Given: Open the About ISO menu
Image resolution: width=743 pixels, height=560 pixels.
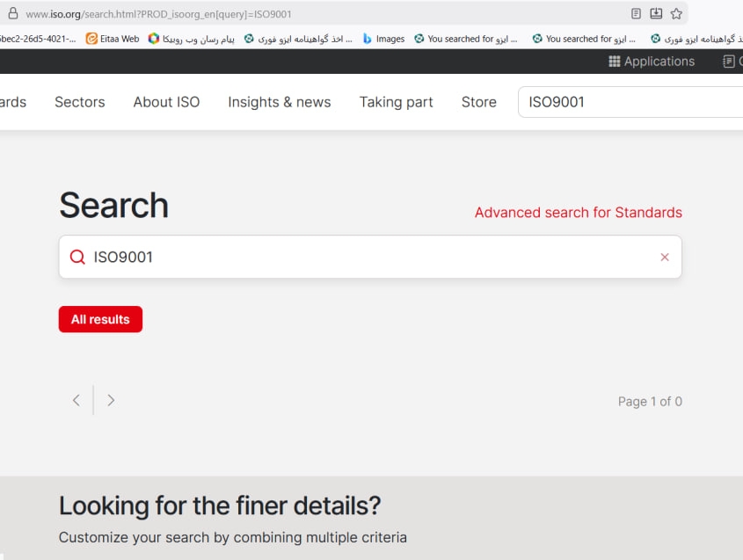Looking at the screenshot, I should [166, 102].
